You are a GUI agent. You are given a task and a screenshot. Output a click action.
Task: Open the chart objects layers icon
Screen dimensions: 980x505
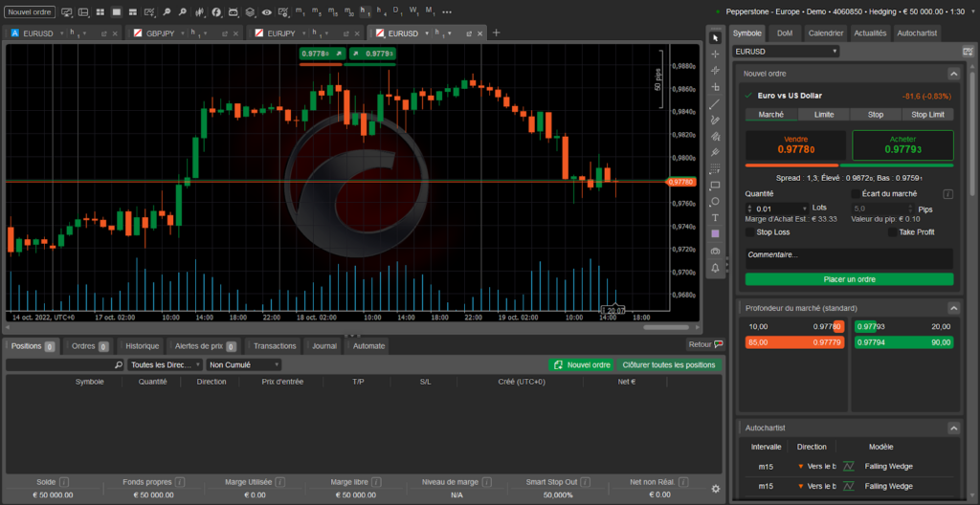(250, 11)
